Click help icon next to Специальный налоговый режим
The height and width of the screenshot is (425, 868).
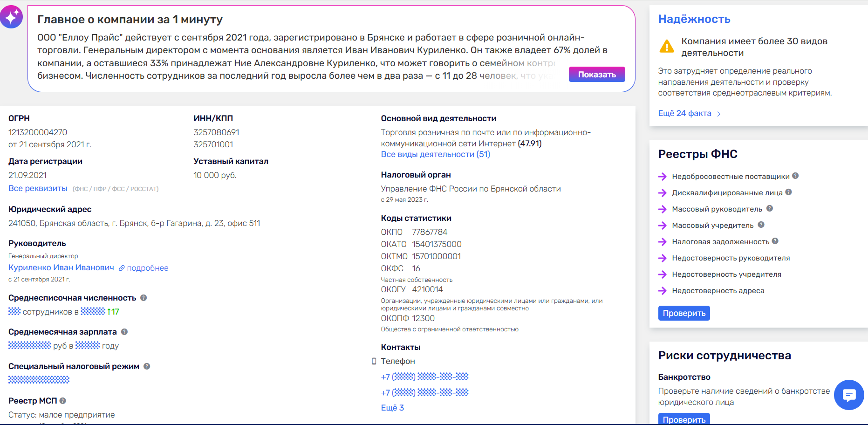tap(147, 366)
